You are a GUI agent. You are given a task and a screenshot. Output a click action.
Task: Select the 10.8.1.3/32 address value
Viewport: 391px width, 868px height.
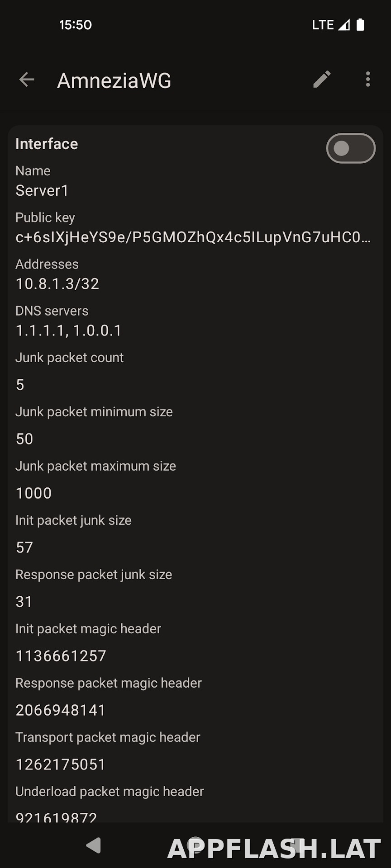tap(57, 284)
